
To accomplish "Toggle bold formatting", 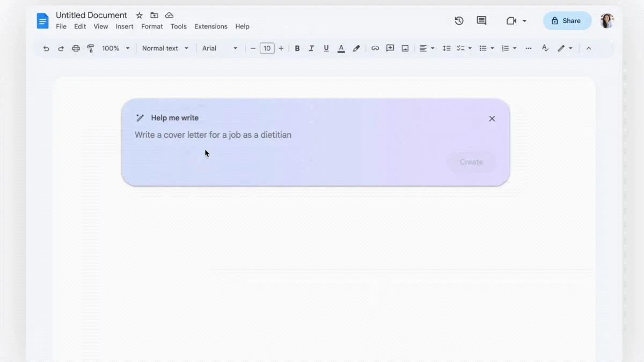I will pyautogui.click(x=297, y=48).
